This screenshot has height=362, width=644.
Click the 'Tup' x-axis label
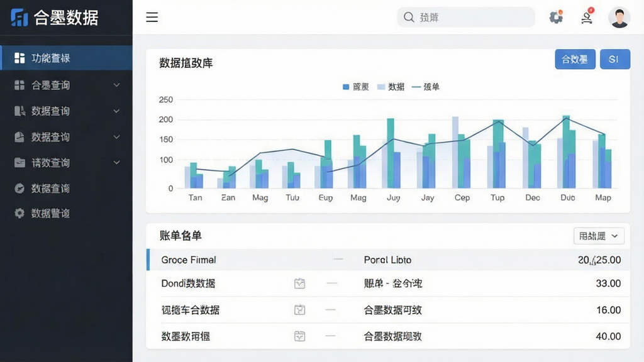(497, 197)
